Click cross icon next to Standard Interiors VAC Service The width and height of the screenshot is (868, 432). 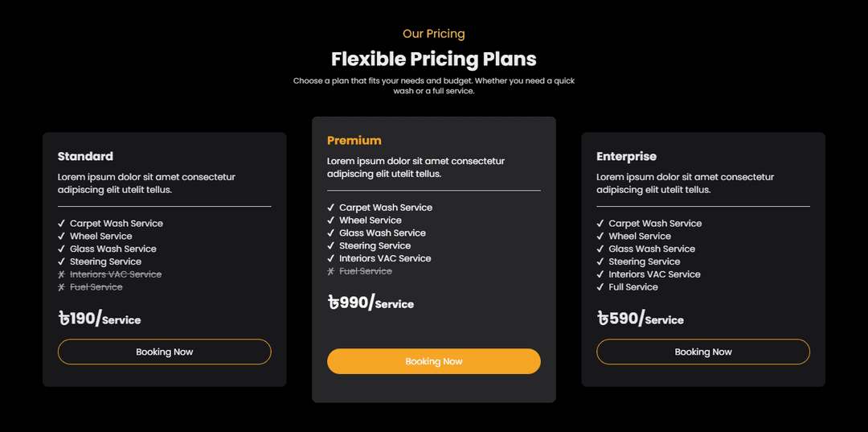pos(61,274)
